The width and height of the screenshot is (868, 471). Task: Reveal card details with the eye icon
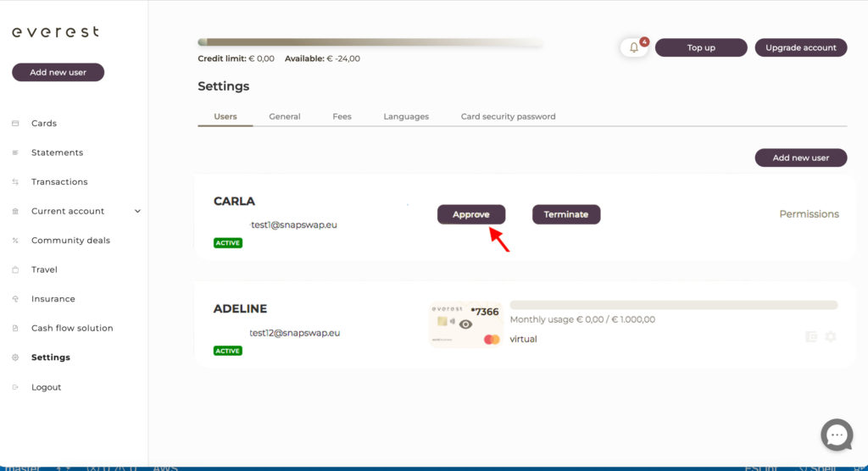[465, 324]
